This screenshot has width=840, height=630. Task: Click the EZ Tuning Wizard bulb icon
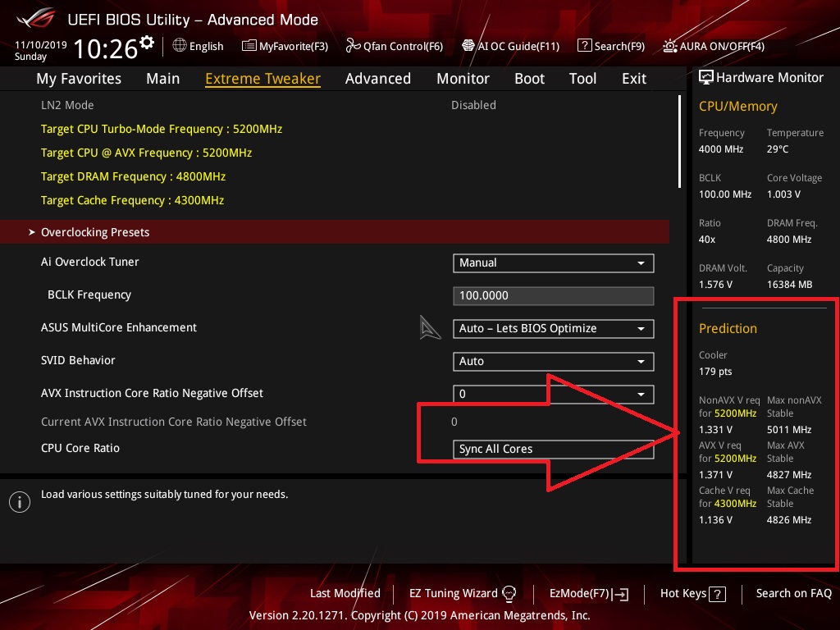(x=509, y=593)
